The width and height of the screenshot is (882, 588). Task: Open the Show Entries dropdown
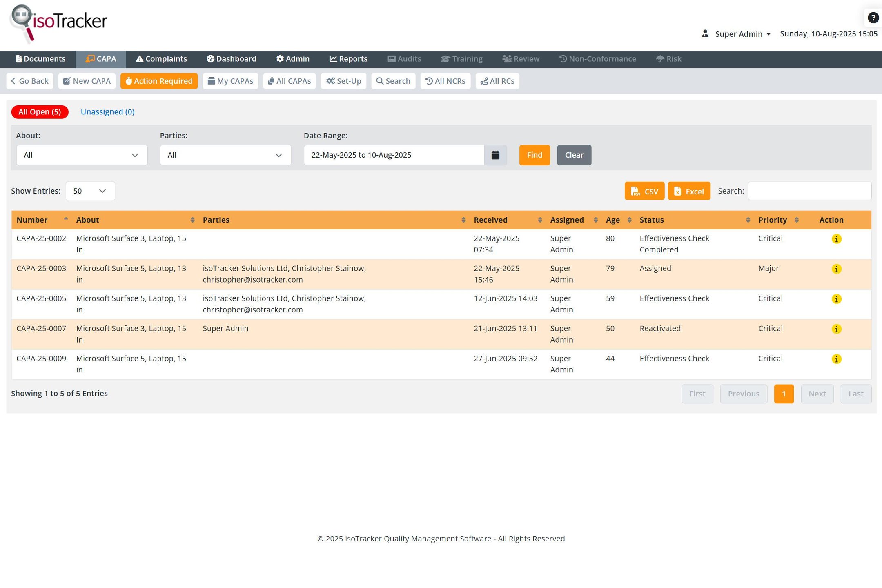(90, 191)
